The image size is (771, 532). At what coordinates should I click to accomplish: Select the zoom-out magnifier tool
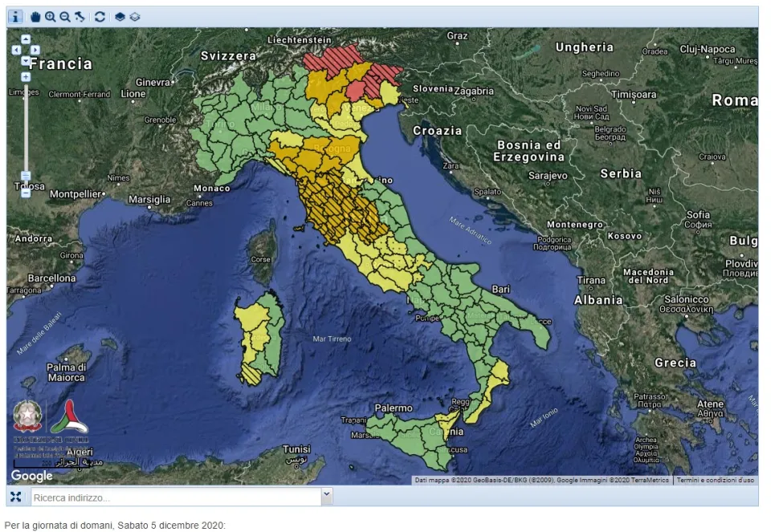tap(65, 17)
